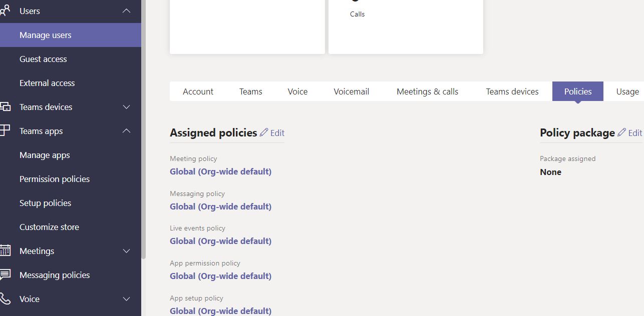The image size is (644, 316).
Task: Expand the Teams devices section
Action: coord(126,107)
